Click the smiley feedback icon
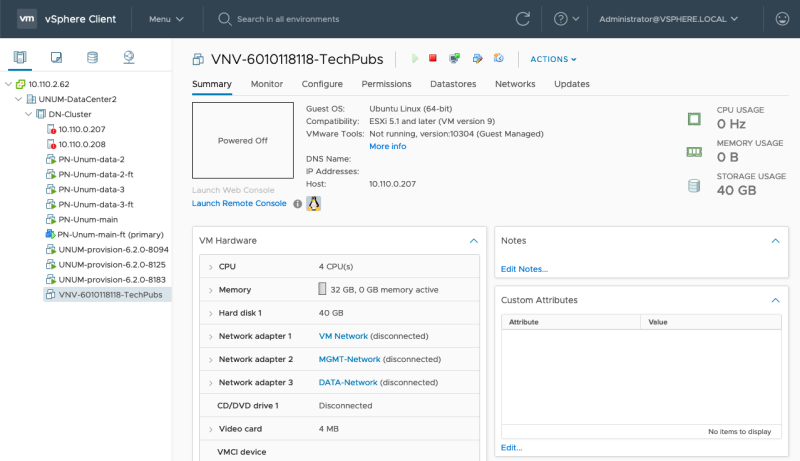The image size is (800, 461). [x=782, y=19]
